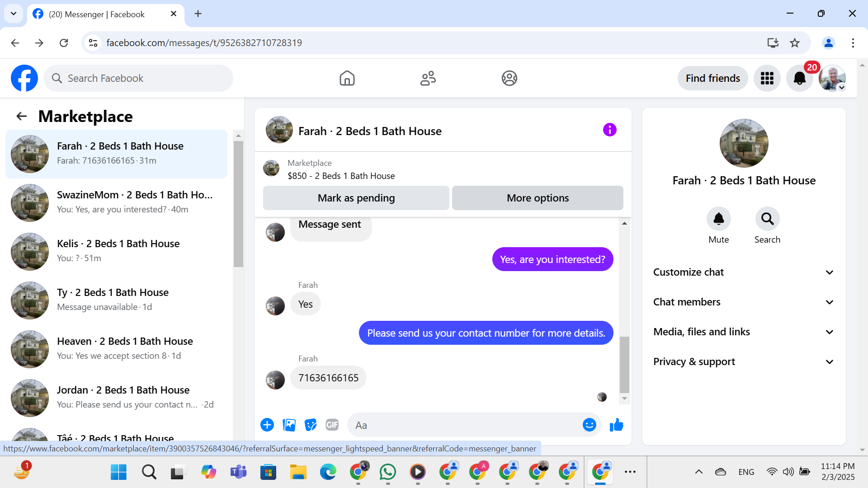Open the Heaven conversation

coord(116,349)
